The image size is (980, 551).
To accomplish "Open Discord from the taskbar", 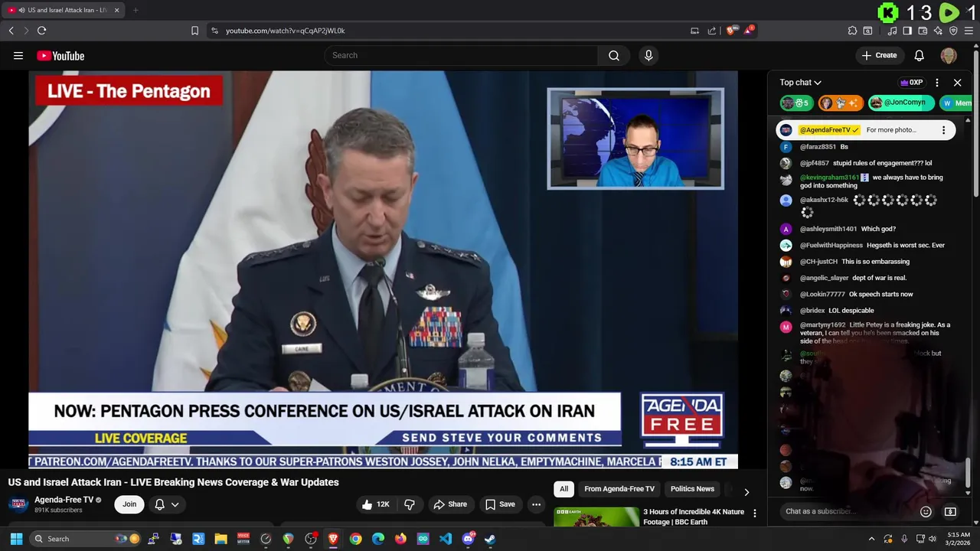I will [x=468, y=539].
